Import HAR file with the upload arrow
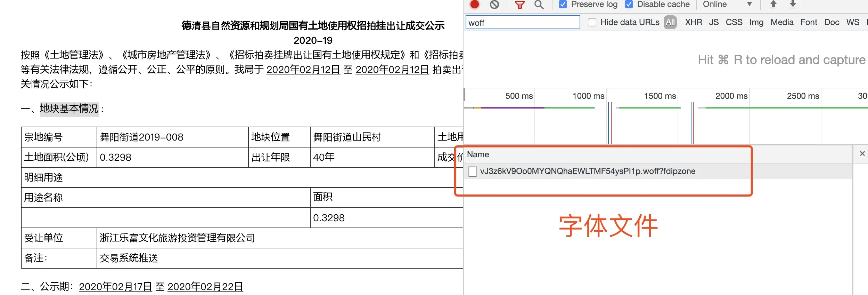 coord(773,4)
